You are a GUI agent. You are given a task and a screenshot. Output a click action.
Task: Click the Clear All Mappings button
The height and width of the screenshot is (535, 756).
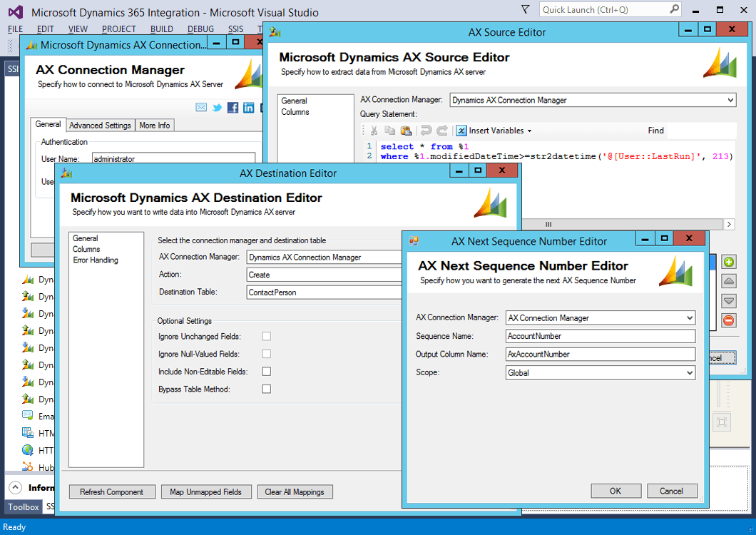click(295, 492)
